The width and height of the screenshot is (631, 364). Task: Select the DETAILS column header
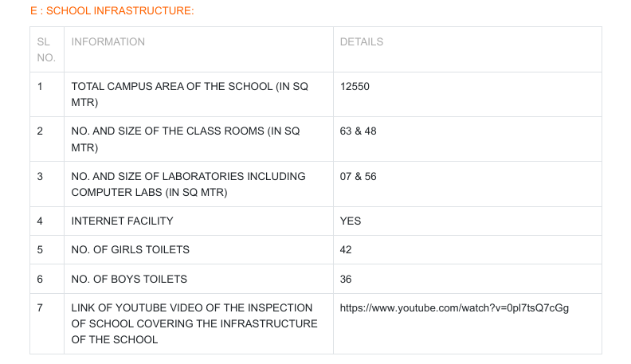[362, 42]
